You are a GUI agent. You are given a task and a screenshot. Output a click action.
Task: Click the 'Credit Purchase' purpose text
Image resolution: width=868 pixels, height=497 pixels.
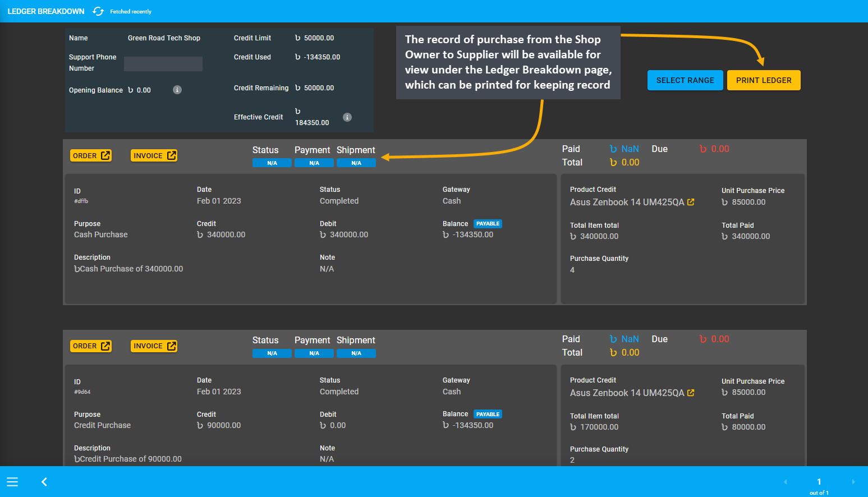click(102, 425)
